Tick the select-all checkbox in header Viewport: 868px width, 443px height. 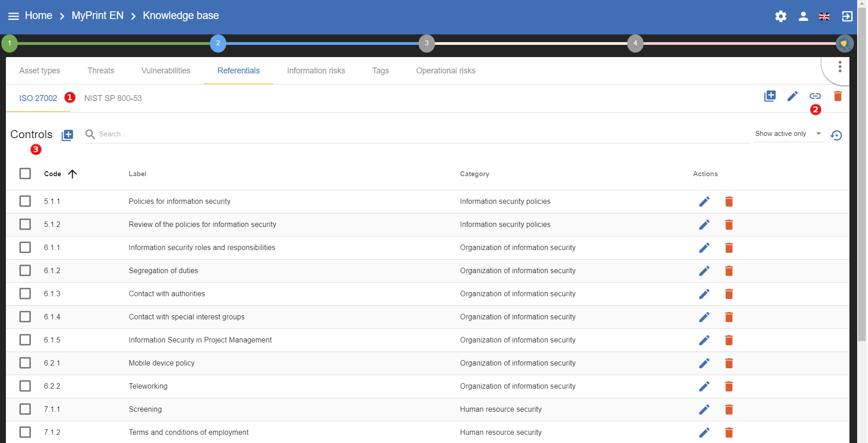25,174
